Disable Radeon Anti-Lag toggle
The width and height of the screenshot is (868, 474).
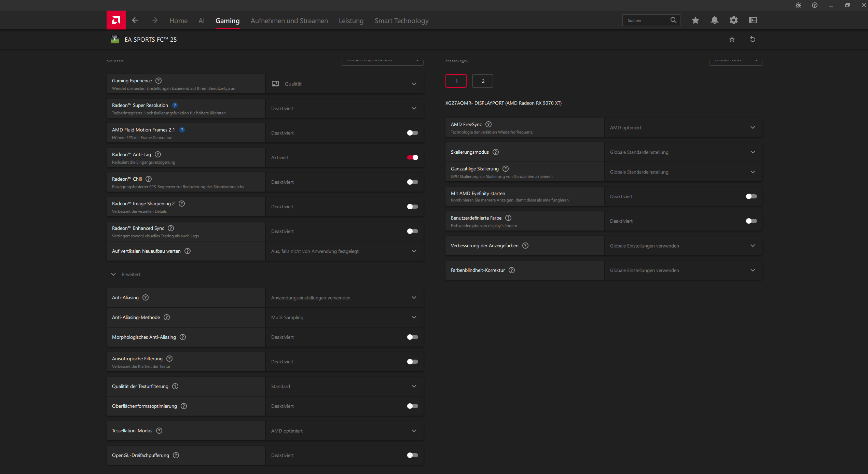tap(412, 157)
